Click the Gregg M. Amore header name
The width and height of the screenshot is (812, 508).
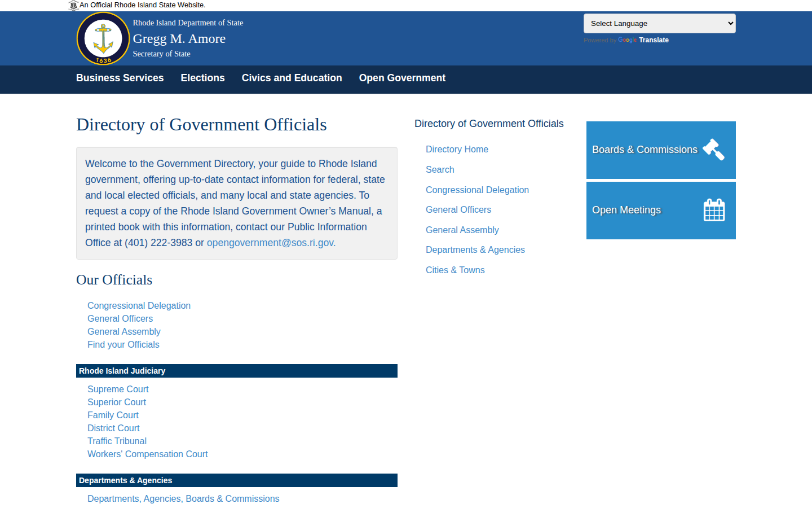(x=179, y=38)
